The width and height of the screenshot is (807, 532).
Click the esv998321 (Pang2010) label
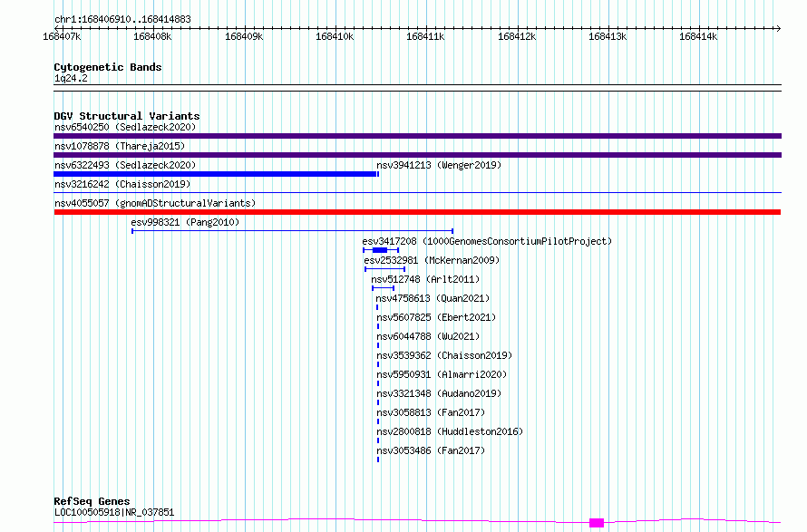[x=185, y=222]
